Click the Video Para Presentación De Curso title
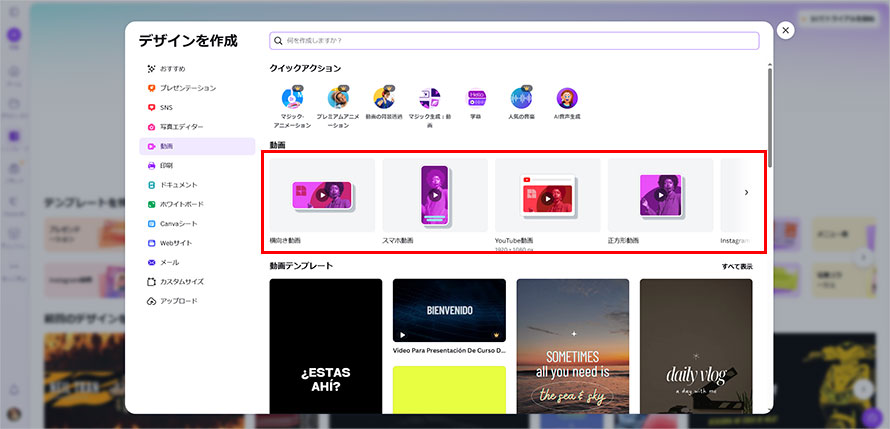The height and width of the screenshot is (429, 890). pos(449,351)
